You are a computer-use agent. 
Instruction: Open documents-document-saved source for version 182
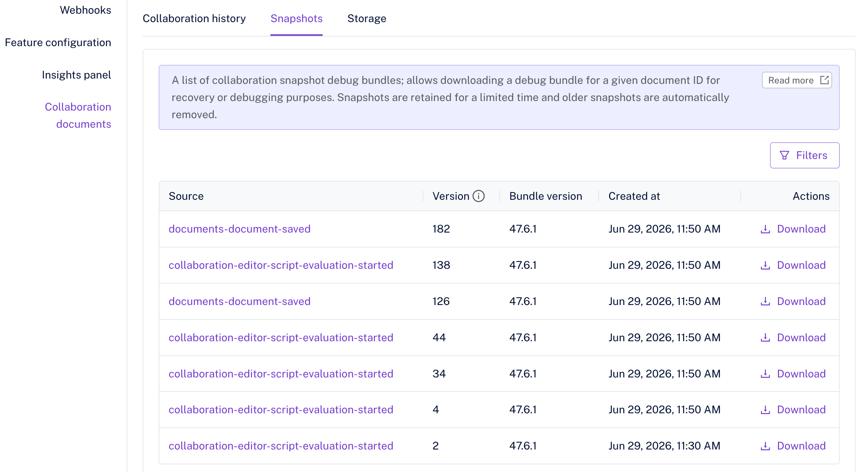coord(240,229)
